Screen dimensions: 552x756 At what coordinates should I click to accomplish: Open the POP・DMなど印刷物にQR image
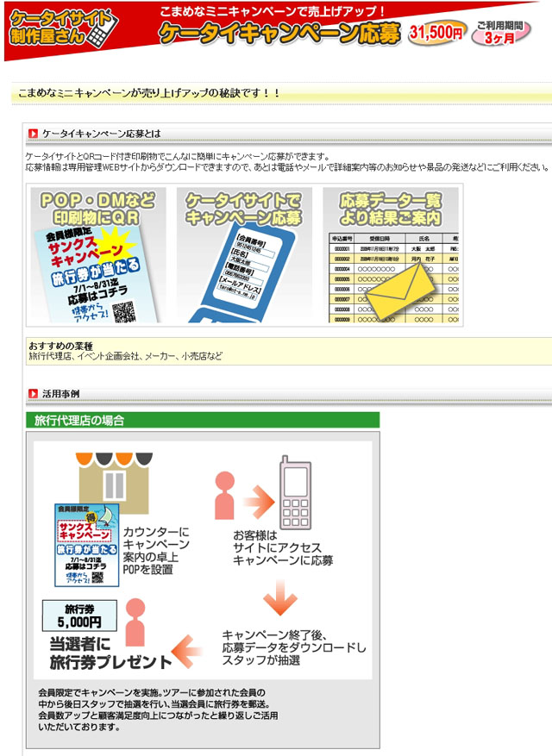(x=97, y=255)
